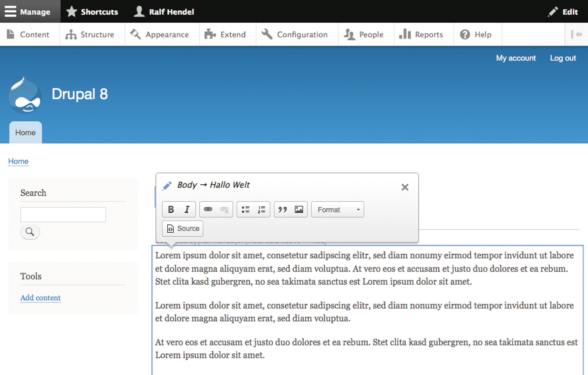Click the Add content link
The image size is (588, 375).
click(x=41, y=298)
